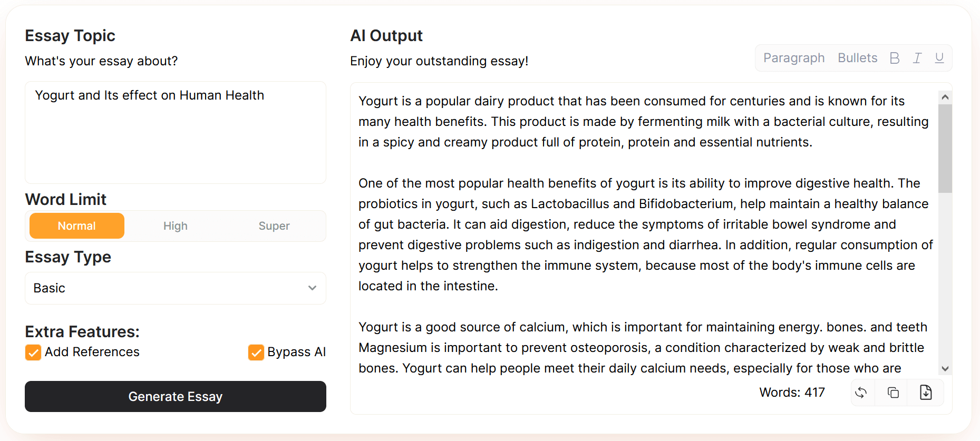The width and height of the screenshot is (980, 441).
Task: Click the Essay Type chevron arrow
Action: pos(312,288)
